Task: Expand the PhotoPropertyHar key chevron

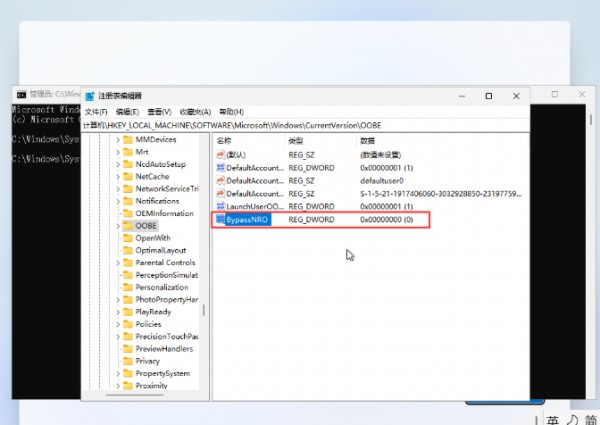Action: 118,300
